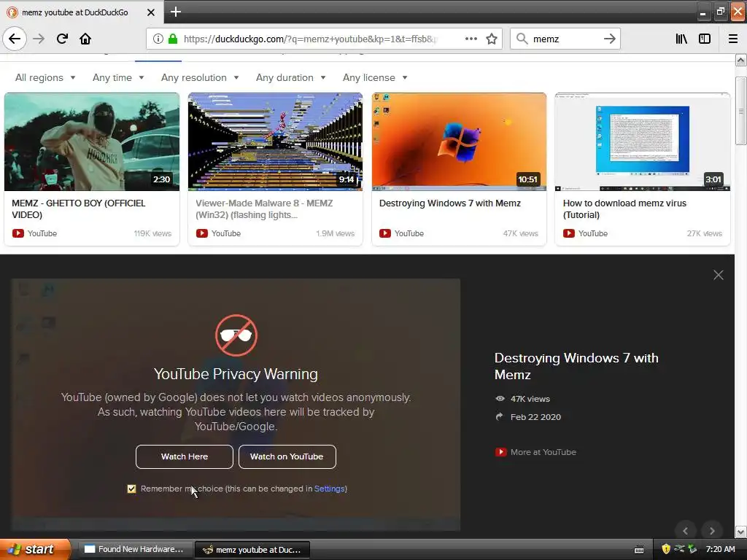This screenshot has height=560, width=747.
Task: Click the How to download memz virus title
Action: (624, 209)
